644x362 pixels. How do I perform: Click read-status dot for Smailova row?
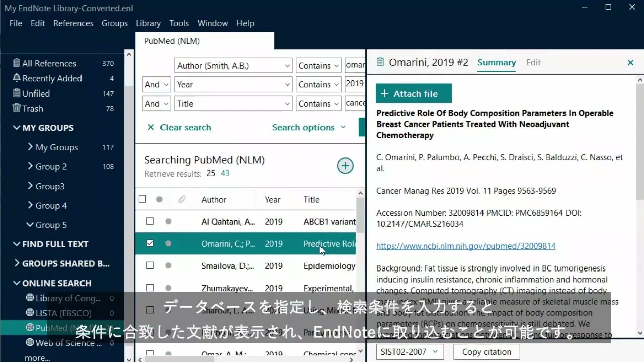pos(168,266)
